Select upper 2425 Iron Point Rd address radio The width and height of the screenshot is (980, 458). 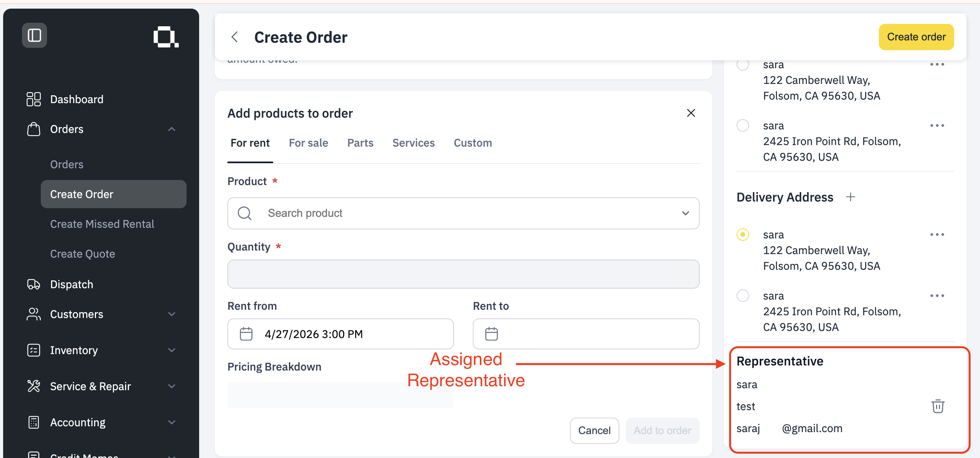(743, 125)
